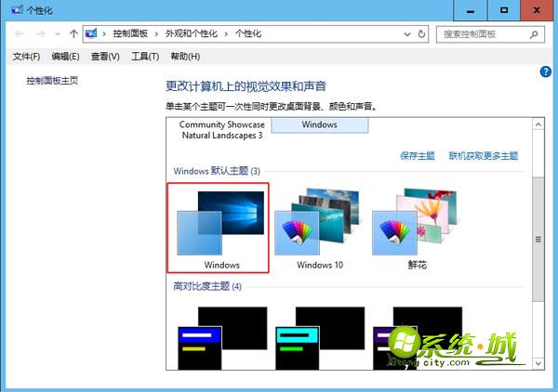
Task: Open the 编辑(E) menu
Action: (65, 56)
